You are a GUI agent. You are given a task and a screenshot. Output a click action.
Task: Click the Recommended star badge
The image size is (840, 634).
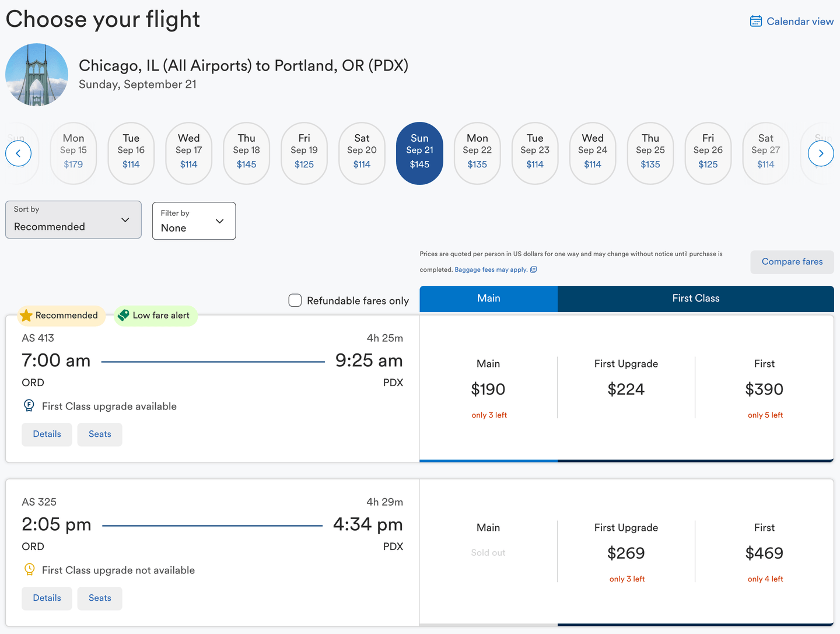[26, 316]
